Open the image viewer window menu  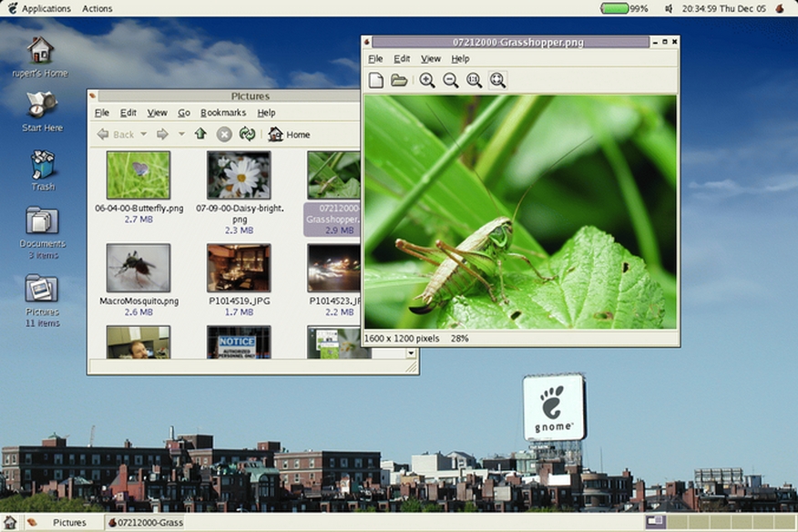(x=367, y=41)
